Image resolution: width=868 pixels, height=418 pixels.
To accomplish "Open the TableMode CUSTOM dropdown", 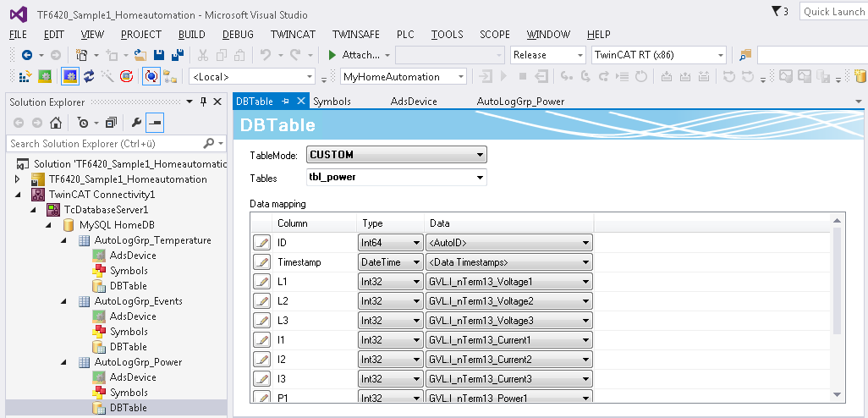I will 397,155.
